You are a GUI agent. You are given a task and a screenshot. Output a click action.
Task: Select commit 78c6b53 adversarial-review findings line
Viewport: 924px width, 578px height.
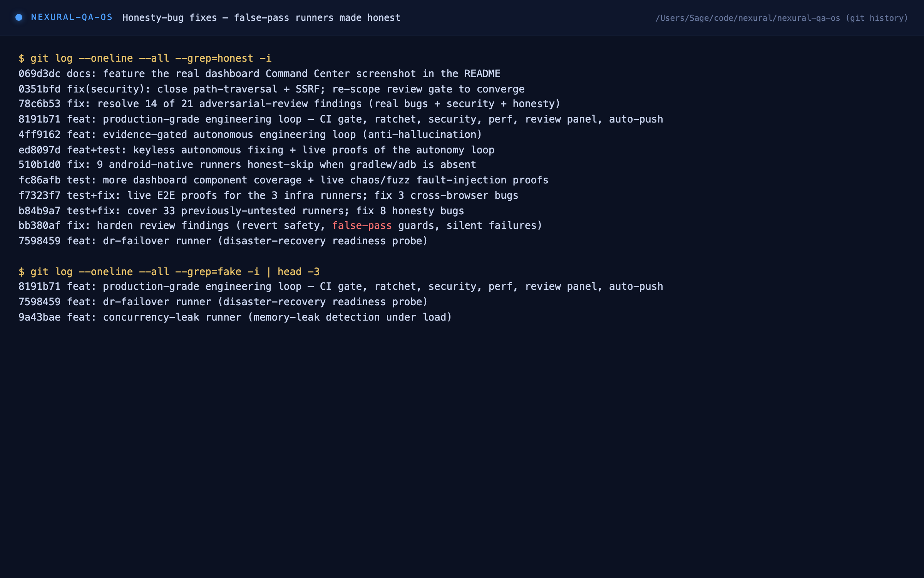pyautogui.click(x=290, y=104)
